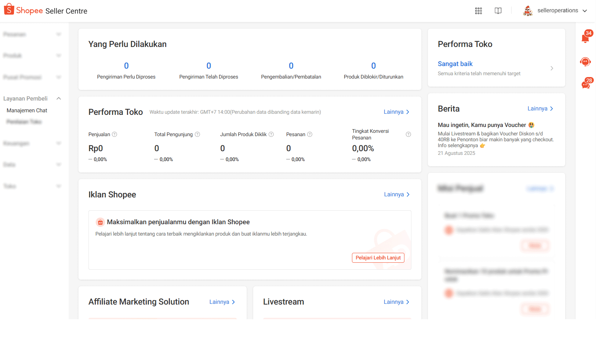The height and width of the screenshot is (364, 596).
Task: Open news Mau ingetin, Kamu punya Voucher
Action: (486, 125)
